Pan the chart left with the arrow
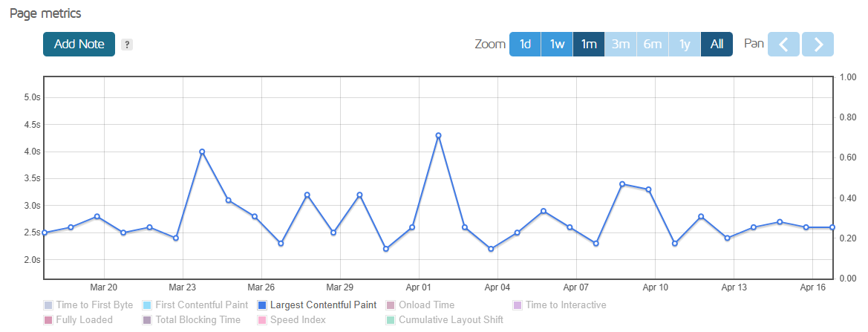868x332 pixels. tap(783, 45)
